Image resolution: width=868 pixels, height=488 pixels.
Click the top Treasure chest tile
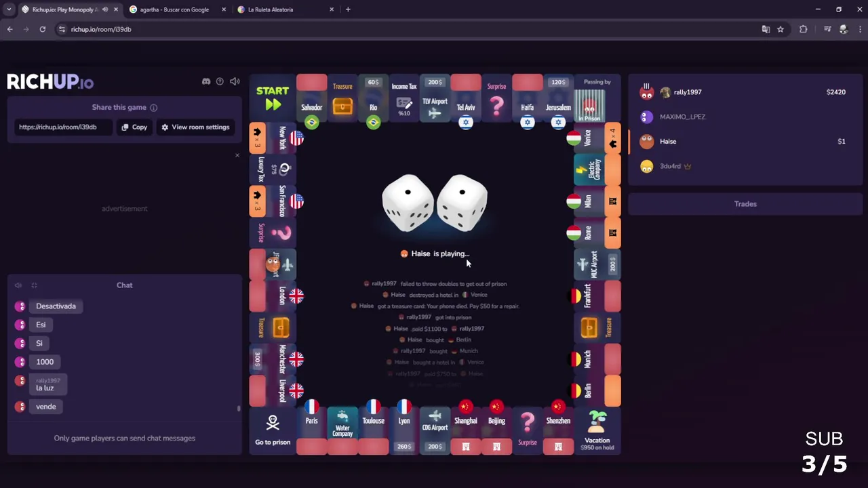tap(342, 98)
